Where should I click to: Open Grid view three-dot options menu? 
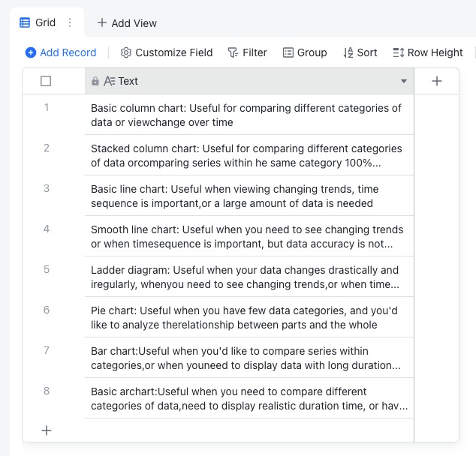(70, 22)
